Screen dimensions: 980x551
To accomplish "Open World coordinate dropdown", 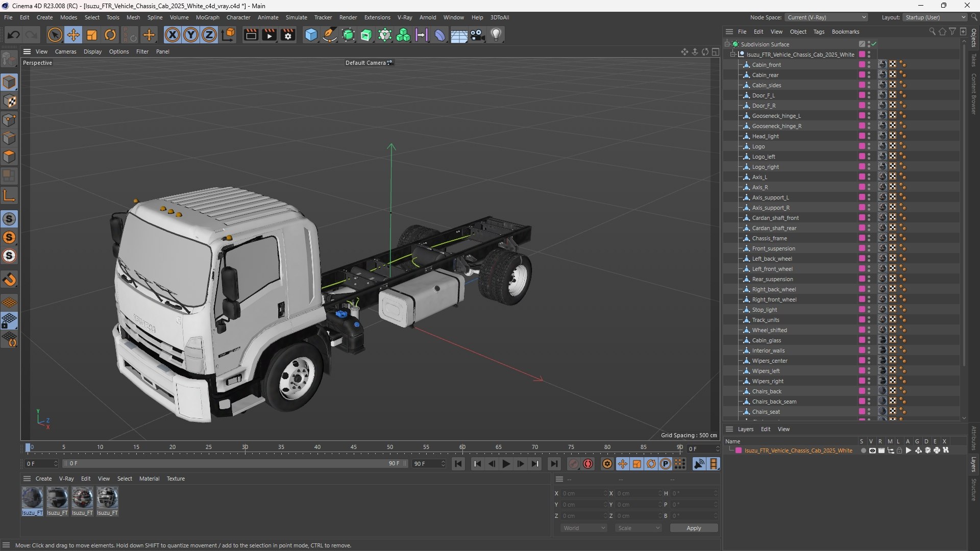I will tap(584, 528).
